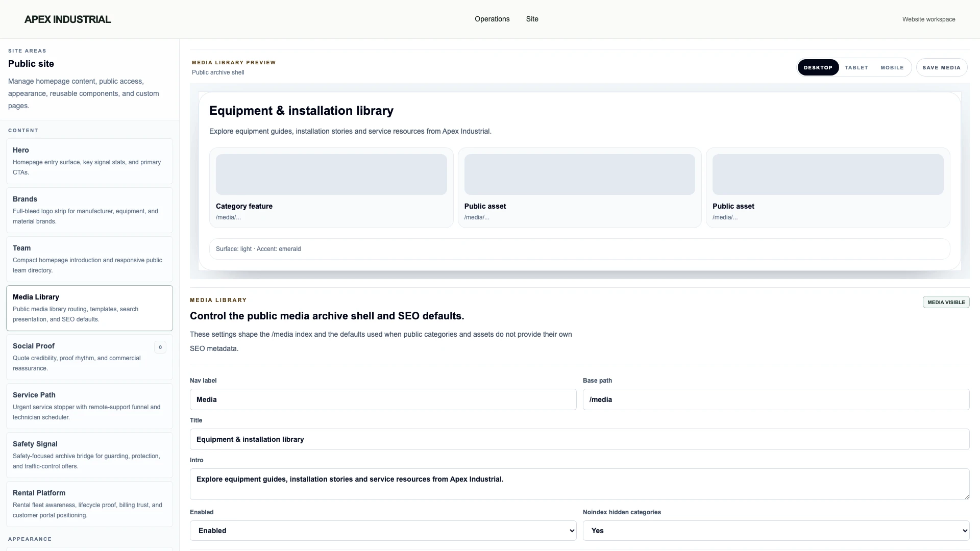
Task: Click the Social Proof count badge
Action: [160, 347]
